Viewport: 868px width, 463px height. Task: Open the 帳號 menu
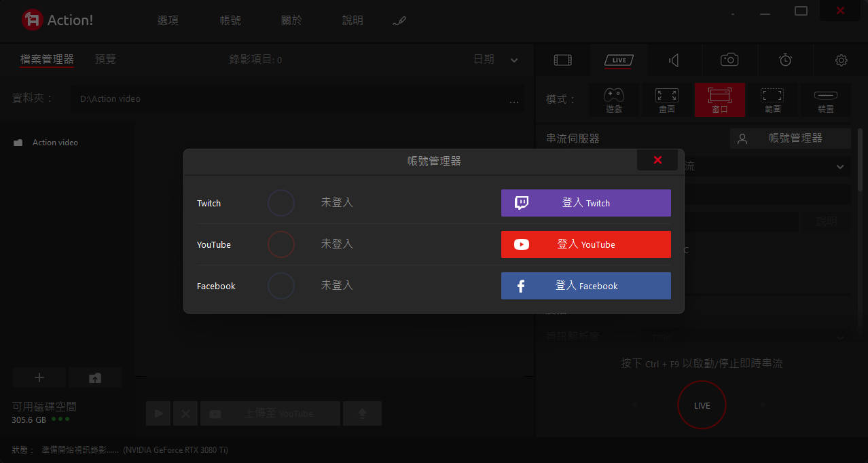point(230,20)
